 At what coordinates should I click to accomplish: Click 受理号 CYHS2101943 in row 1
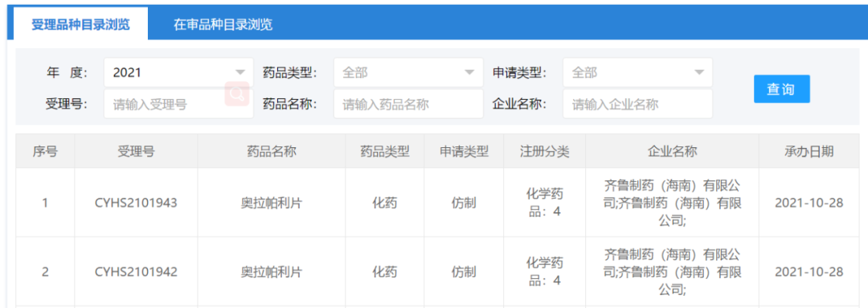(136, 203)
